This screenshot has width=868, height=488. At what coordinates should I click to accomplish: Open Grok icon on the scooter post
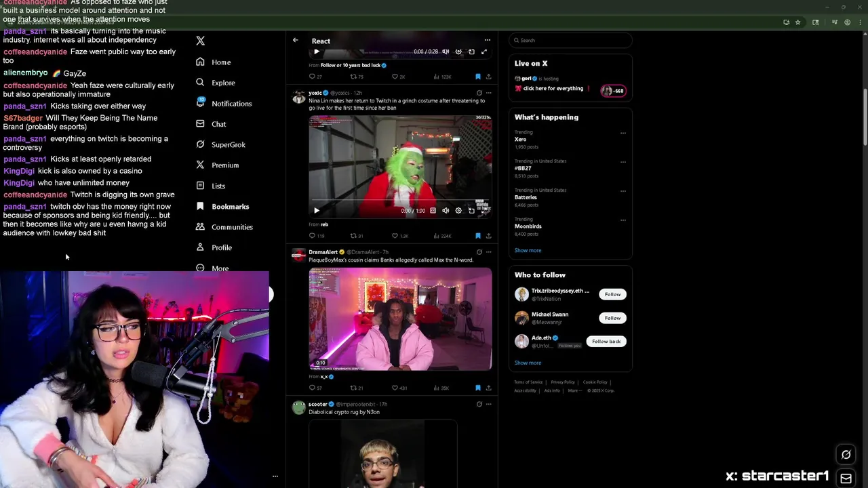[479, 404]
